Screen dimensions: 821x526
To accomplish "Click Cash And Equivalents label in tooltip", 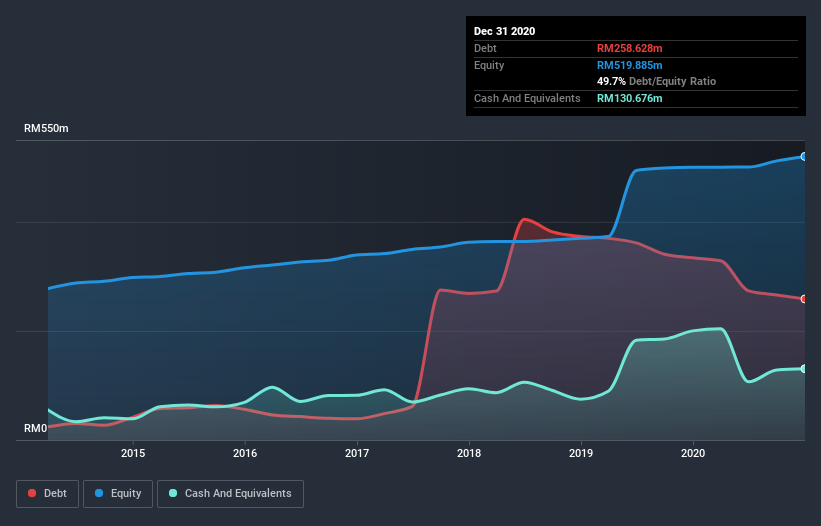I will (527, 98).
